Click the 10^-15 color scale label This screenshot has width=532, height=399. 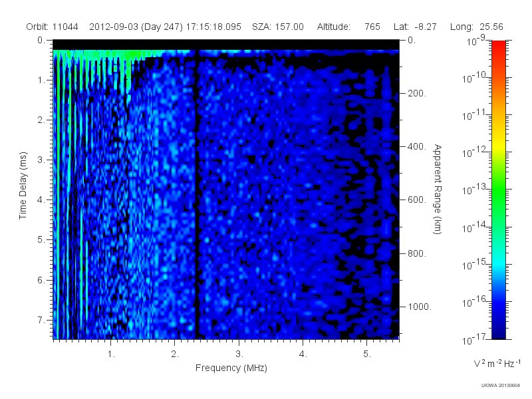coord(474,264)
